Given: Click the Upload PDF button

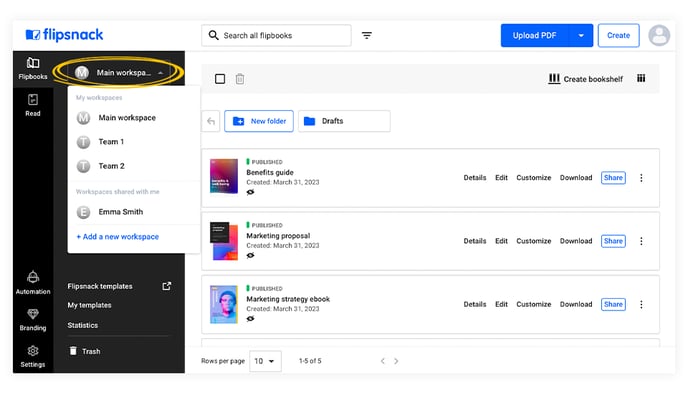Looking at the screenshot, I should pyautogui.click(x=534, y=36).
